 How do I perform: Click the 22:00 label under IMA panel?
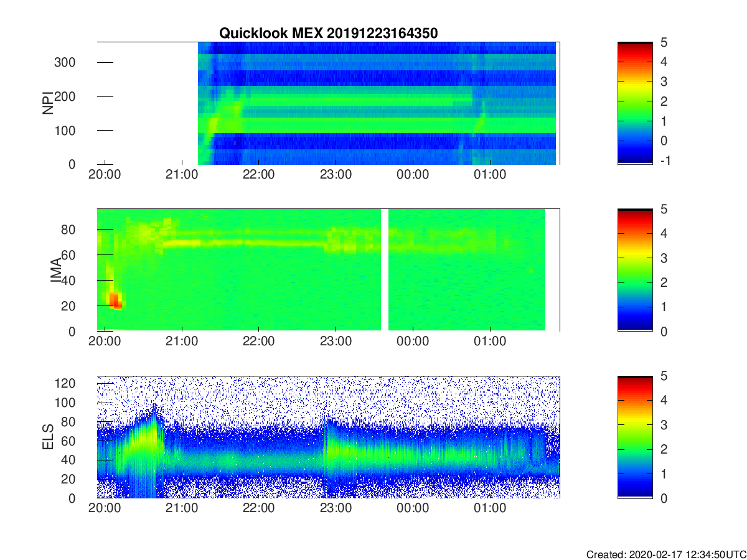(259, 341)
